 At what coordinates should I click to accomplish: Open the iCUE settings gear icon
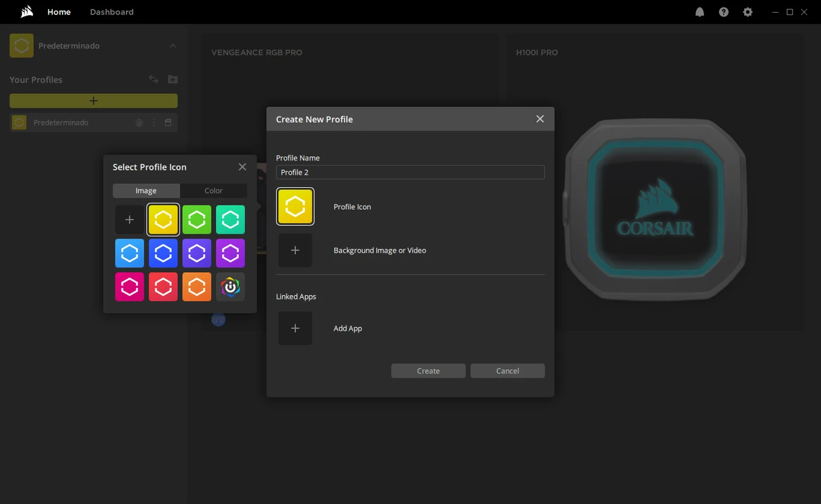[747, 11]
